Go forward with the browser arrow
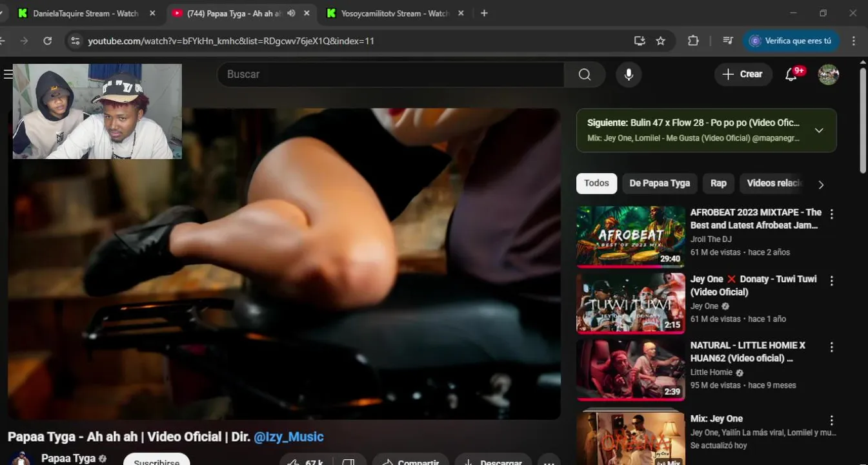Image resolution: width=868 pixels, height=465 pixels. 24,41
